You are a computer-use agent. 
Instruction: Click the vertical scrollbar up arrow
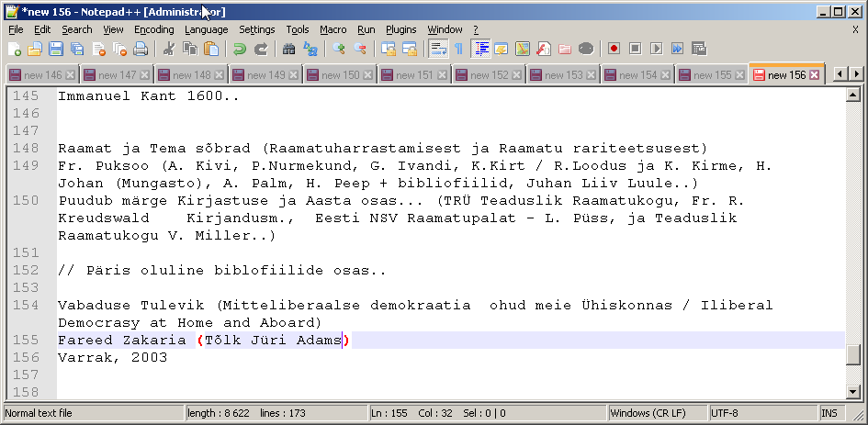pyautogui.click(x=852, y=95)
